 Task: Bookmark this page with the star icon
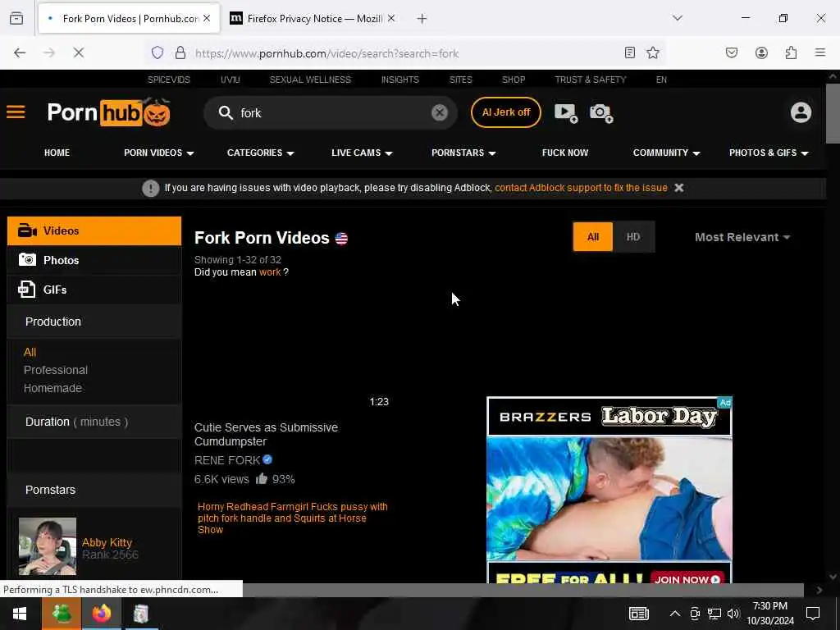(652, 52)
